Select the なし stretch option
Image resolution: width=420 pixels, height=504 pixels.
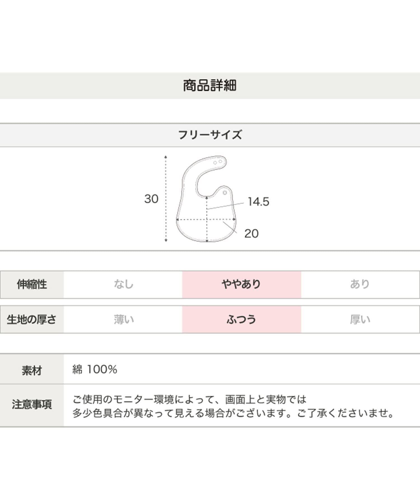pos(123,284)
